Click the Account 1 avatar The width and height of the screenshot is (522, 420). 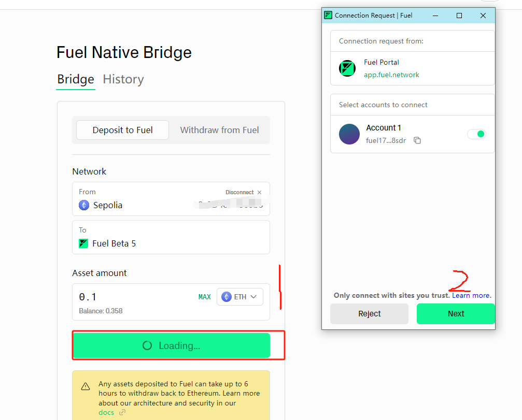coord(349,134)
